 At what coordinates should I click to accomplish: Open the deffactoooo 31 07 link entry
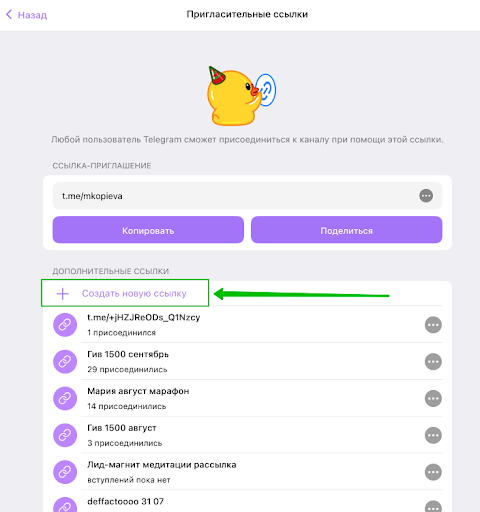point(247,502)
